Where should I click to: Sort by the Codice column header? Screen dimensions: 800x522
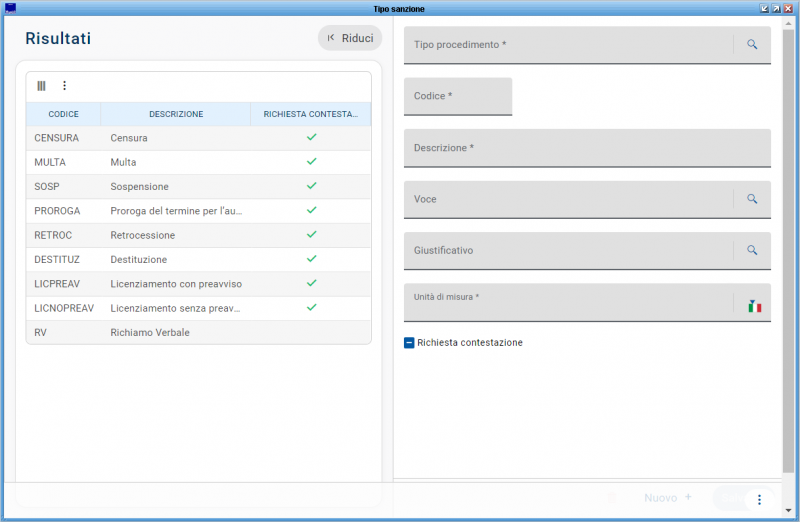[63, 114]
